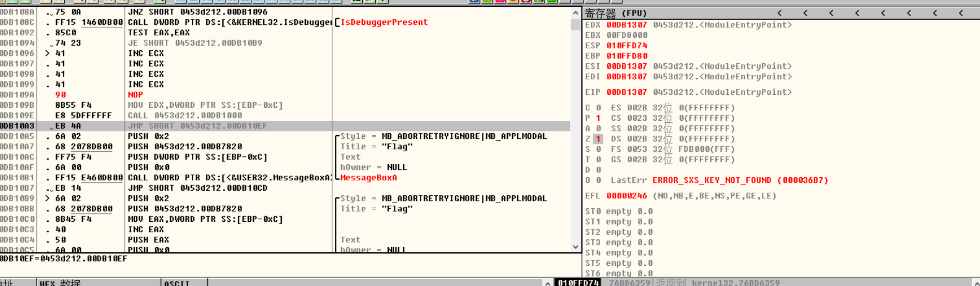Select the EFL flags value 00000246

pos(627,196)
